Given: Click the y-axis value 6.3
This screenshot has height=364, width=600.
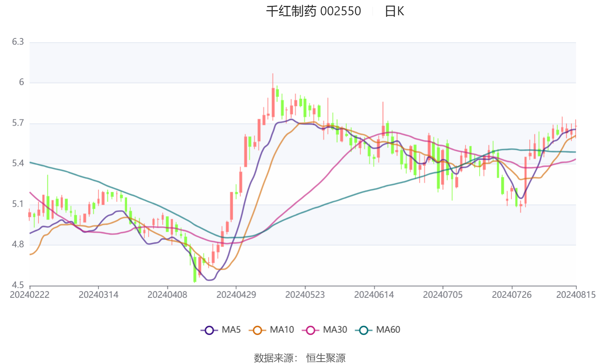Looking at the screenshot, I should click(x=18, y=42).
